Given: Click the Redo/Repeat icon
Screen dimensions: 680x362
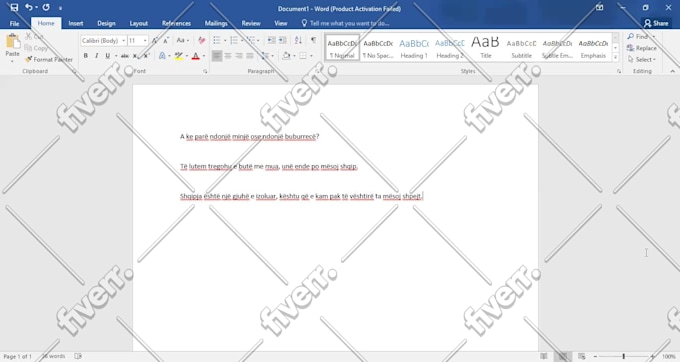Looking at the screenshot, I should 46,7.
